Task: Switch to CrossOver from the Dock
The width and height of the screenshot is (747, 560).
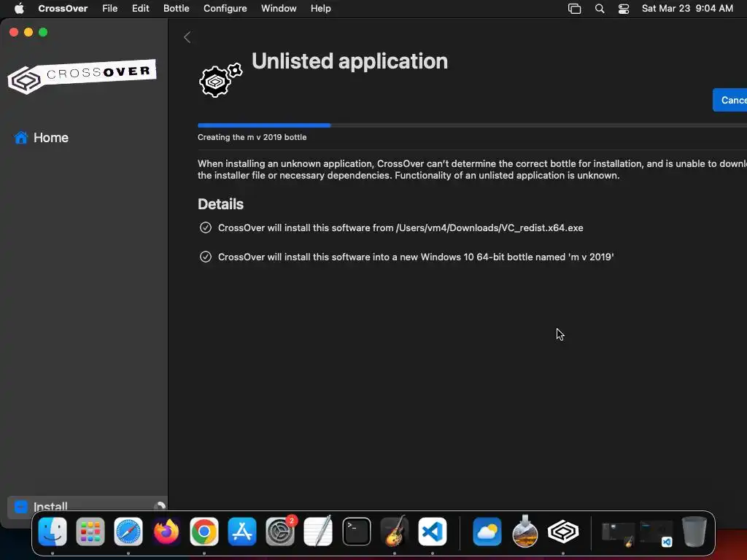Action: pos(563,532)
